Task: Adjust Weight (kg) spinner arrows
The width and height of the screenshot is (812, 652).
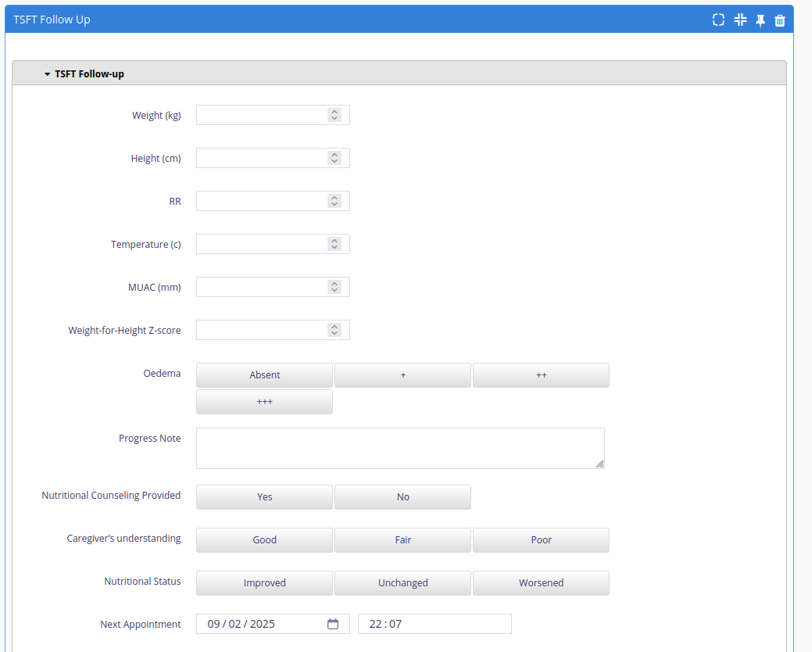Action: [x=334, y=115]
